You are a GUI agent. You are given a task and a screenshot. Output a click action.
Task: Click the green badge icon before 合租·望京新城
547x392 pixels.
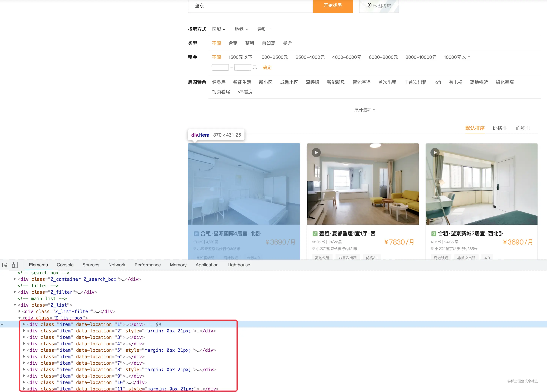pyautogui.click(x=434, y=234)
